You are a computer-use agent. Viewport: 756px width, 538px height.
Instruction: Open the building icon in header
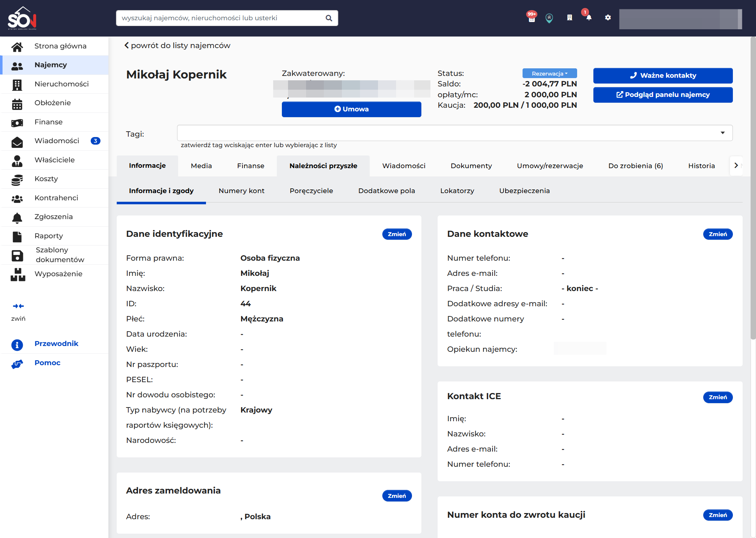tap(570, 17)
